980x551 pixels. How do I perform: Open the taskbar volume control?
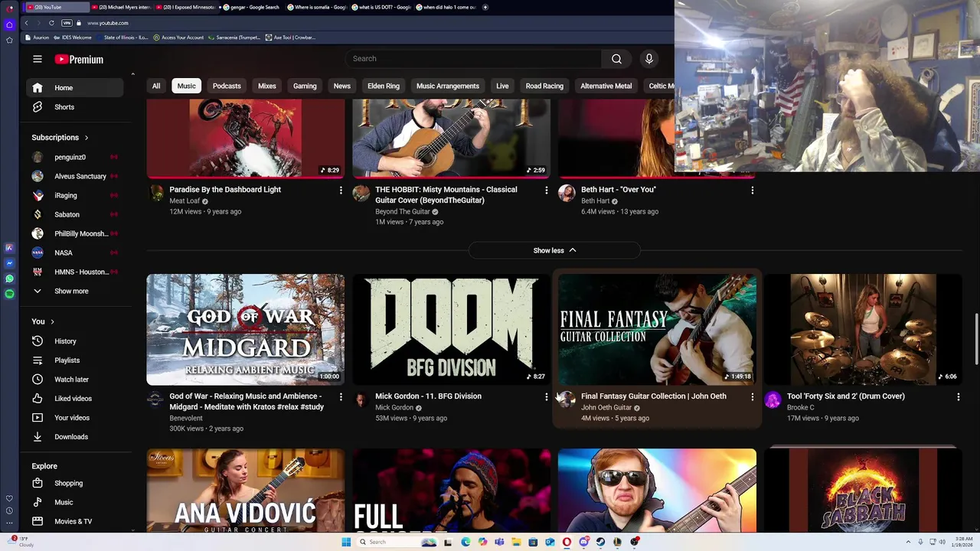[x=942, y=542]
